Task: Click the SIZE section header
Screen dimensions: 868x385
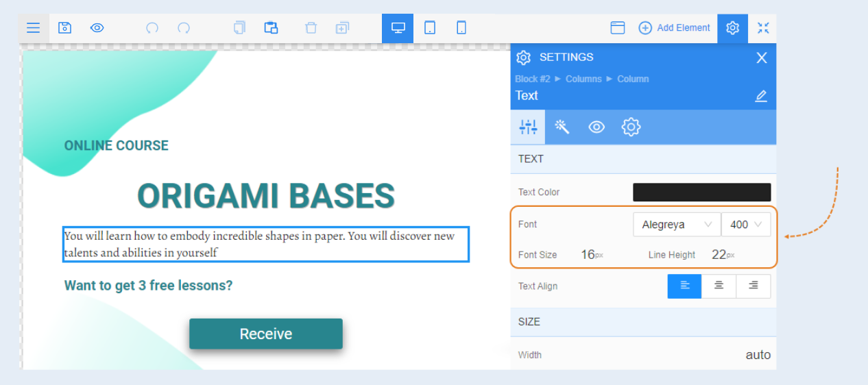Action: (643, 322)
